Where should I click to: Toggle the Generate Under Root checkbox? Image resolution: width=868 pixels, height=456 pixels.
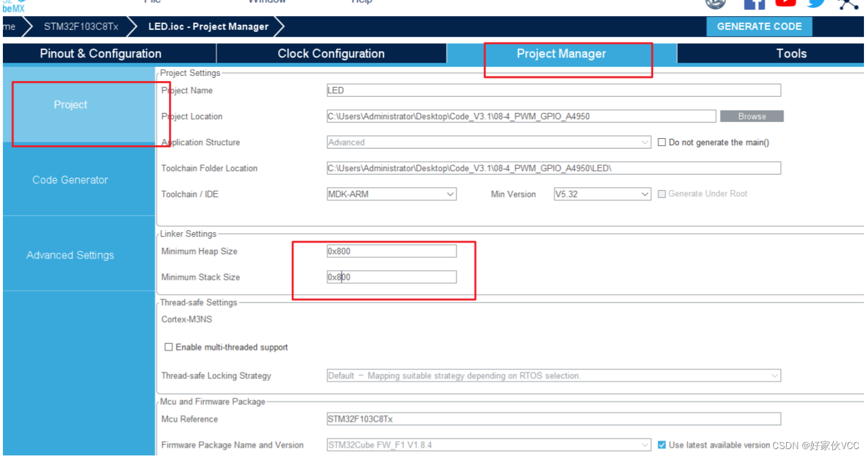coord(662,194)
